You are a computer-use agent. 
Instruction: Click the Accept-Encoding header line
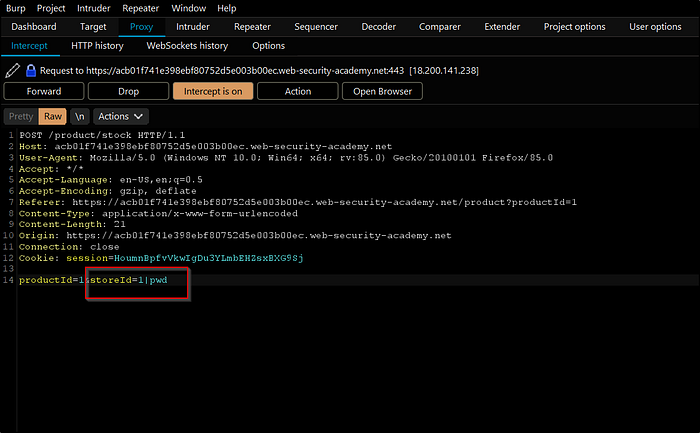click(x=108, y=191)
